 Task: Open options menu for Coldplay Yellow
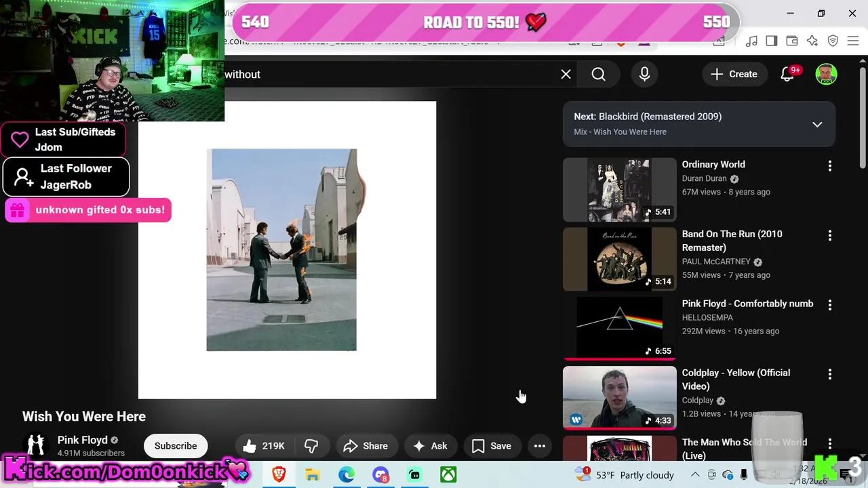[x=830, y=374]
